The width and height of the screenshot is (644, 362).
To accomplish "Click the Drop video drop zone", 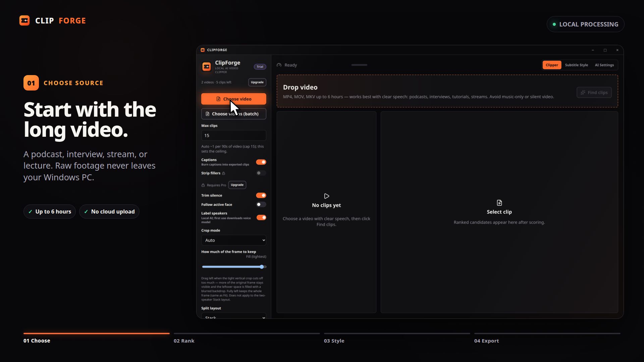I will [x=447, y=91].
